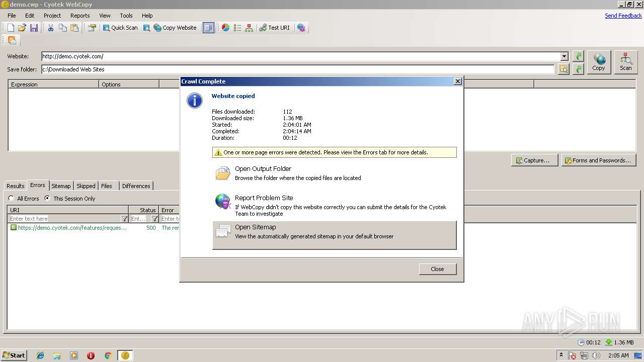Click the Options column header
Image resolution: width=644 pixels, height=362 pixels.
(x=129, y=84)
